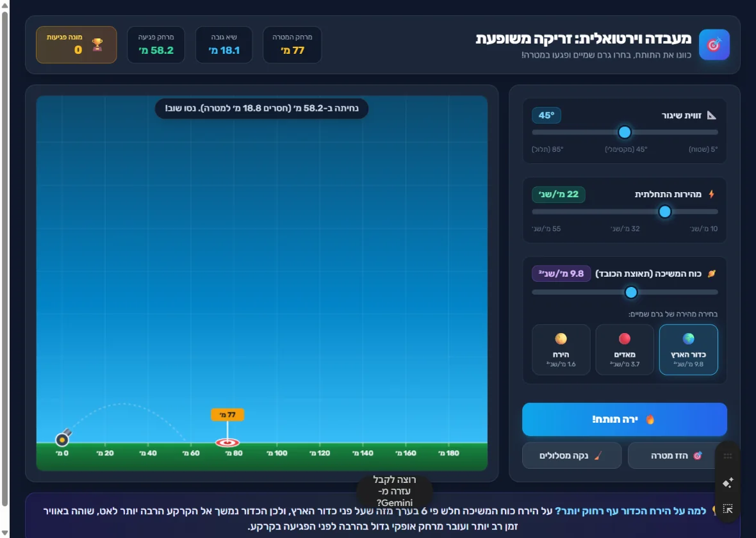This screenshot has width=756, height=538.
Task: Click the lightning bolt icon beside מהירות התחלתית
Action: (x=712, y=194)
